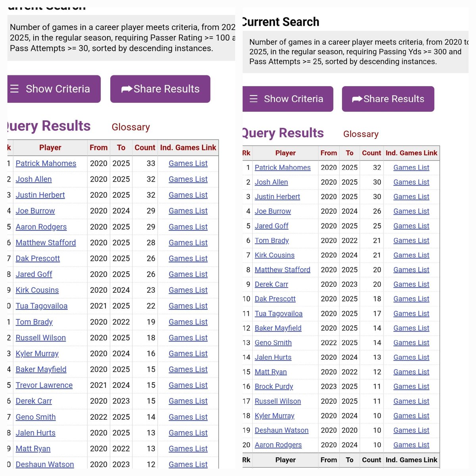Screen dimensions: 476x476
Task: Sort right table by To column header
Action: (x=349, y=153)
